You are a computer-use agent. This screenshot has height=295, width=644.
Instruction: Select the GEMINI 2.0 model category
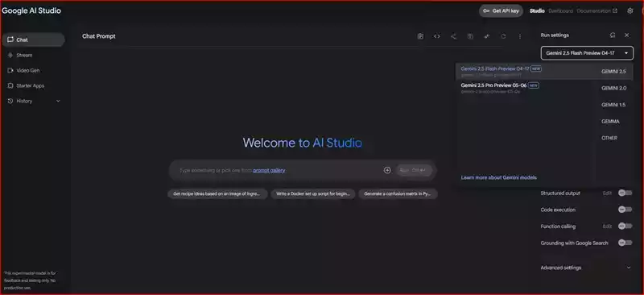click(613, 88)
